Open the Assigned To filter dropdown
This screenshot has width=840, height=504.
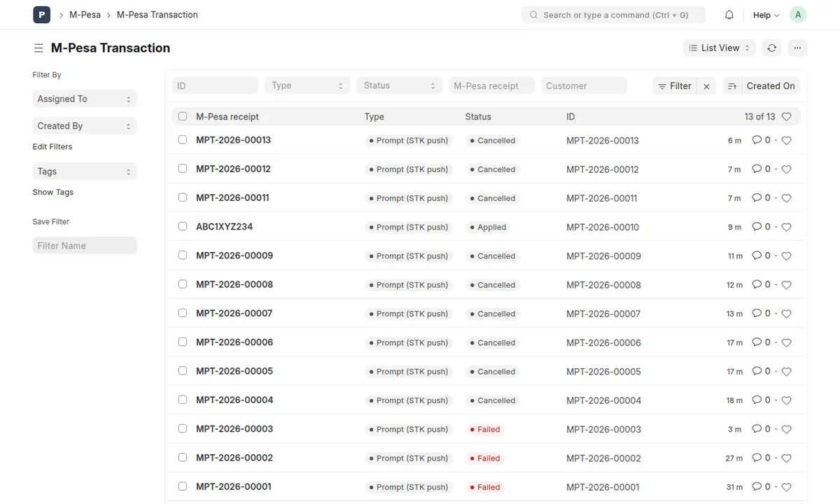85,99
